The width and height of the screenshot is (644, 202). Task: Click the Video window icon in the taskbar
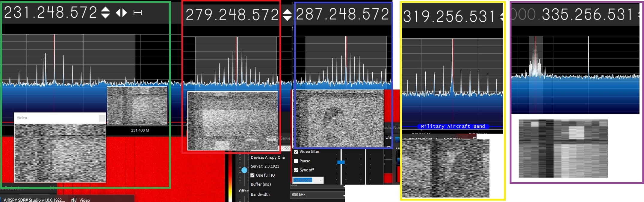(x=74, y=200)
